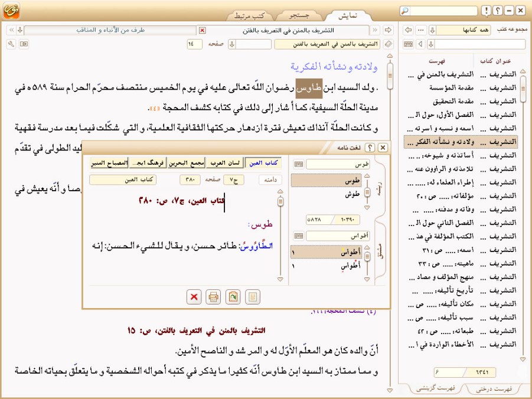Image resolution: width=532 pixels, height=399 pixels.
Task: Click the down arrow beside همه كتابها
Action: pos(432,30)
